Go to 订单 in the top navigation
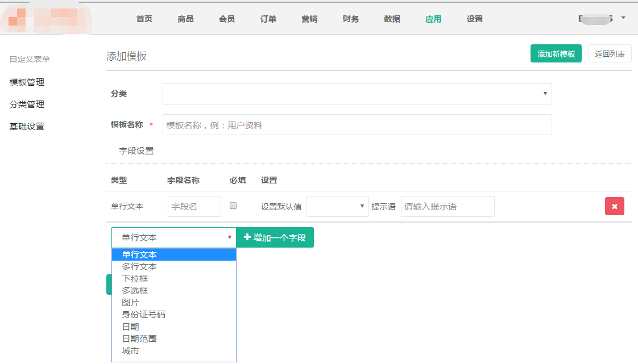Image resolution: width=638 pixels, height=364 pixels. click(x=268, y=19)
